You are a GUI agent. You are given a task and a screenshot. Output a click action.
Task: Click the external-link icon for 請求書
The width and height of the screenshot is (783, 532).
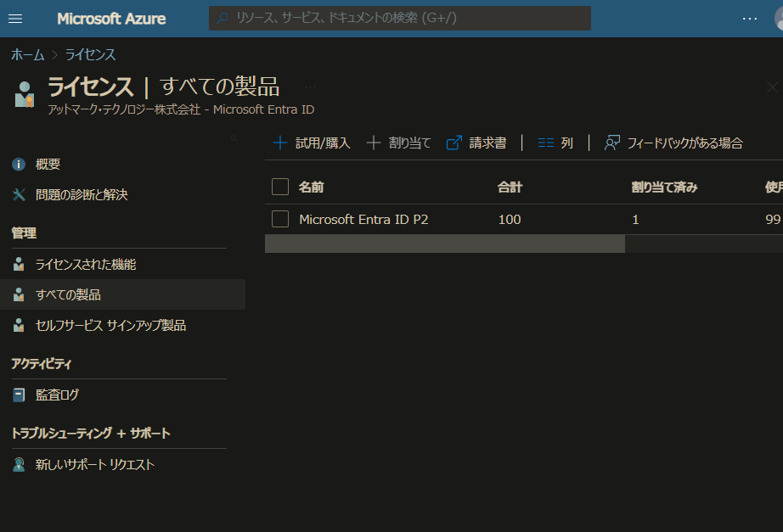454,143
